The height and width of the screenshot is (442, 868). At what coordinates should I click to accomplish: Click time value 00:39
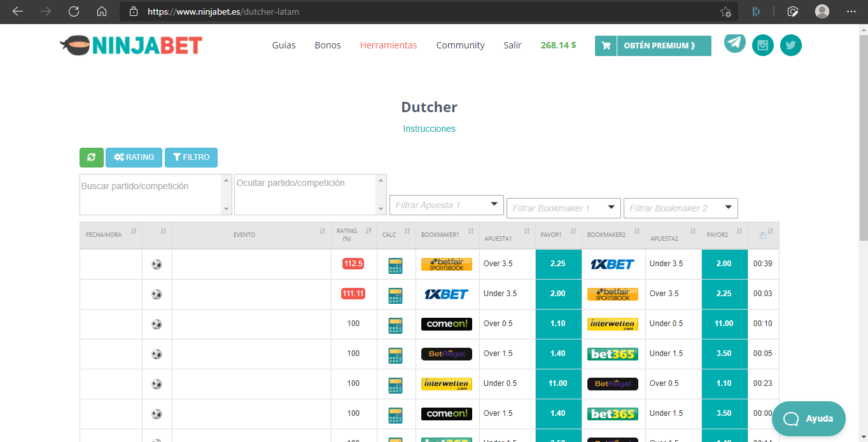coord(762,264)
